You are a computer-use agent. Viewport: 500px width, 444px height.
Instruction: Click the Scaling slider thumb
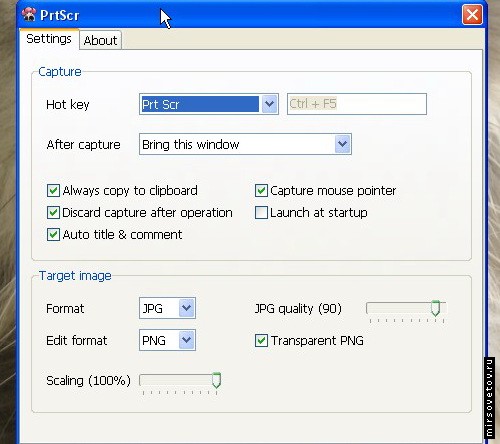click(216, 380)
